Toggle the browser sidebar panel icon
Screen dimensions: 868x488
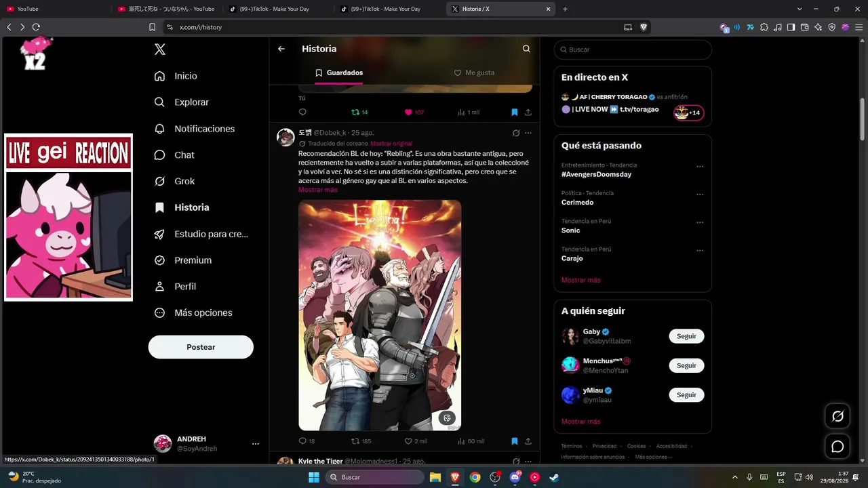tap(791, 27)
